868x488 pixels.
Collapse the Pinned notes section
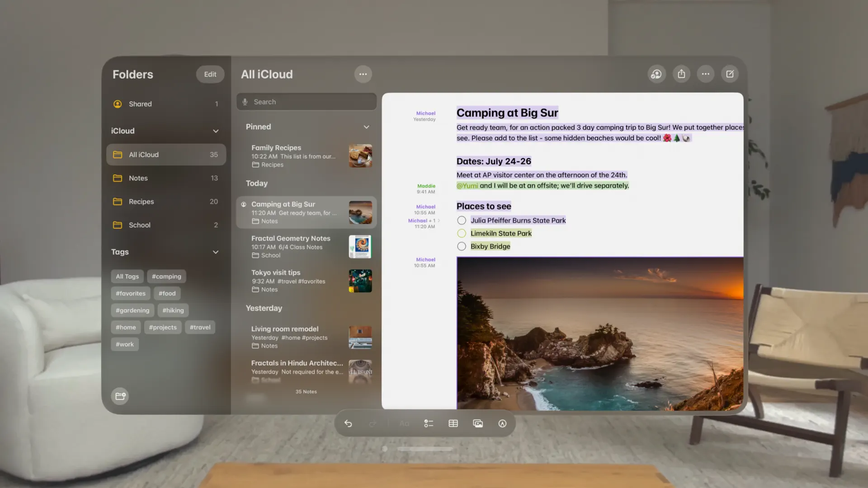(366, 127)
